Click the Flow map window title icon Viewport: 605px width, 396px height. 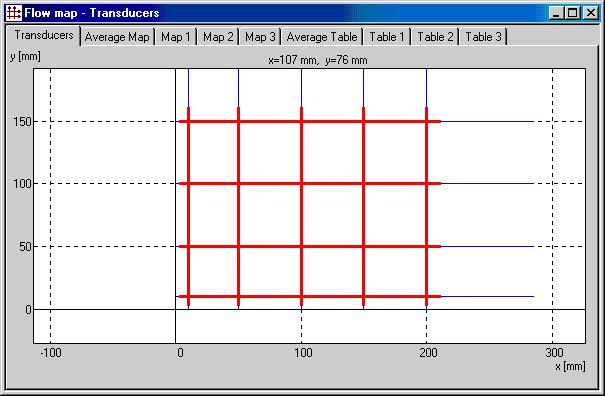14,13
